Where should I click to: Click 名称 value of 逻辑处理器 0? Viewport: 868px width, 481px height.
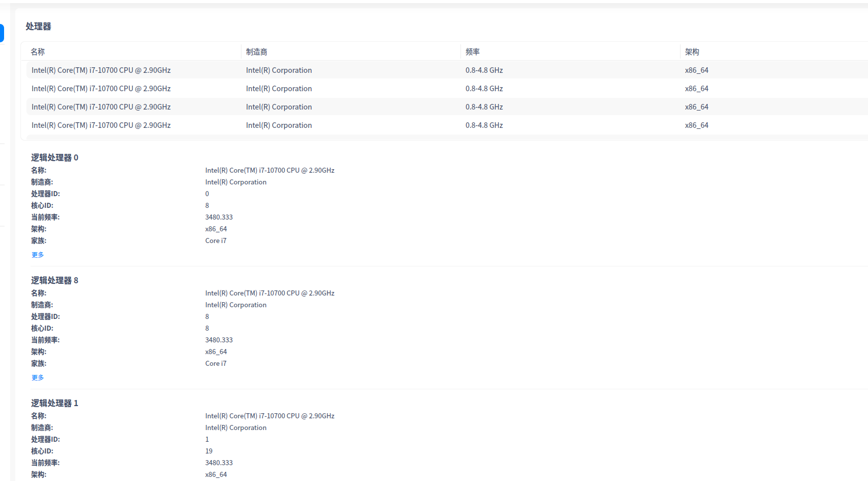pos(270,170)
